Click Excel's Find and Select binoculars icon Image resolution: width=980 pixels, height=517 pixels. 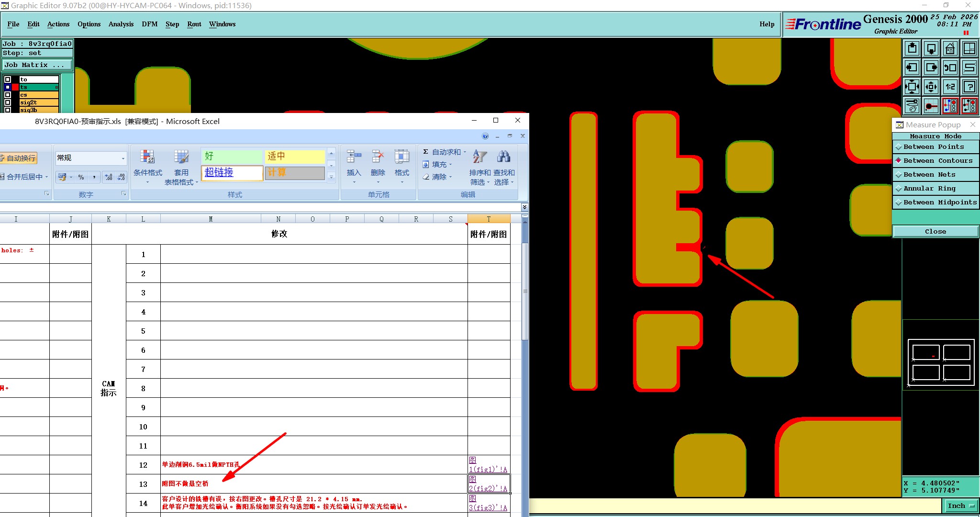[x=503, y=157]
